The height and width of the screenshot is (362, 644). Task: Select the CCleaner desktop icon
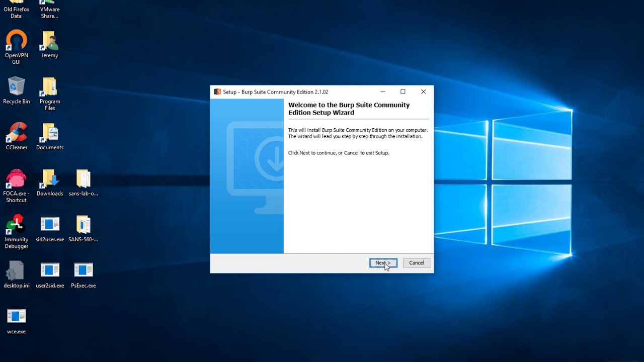point(16,136)
